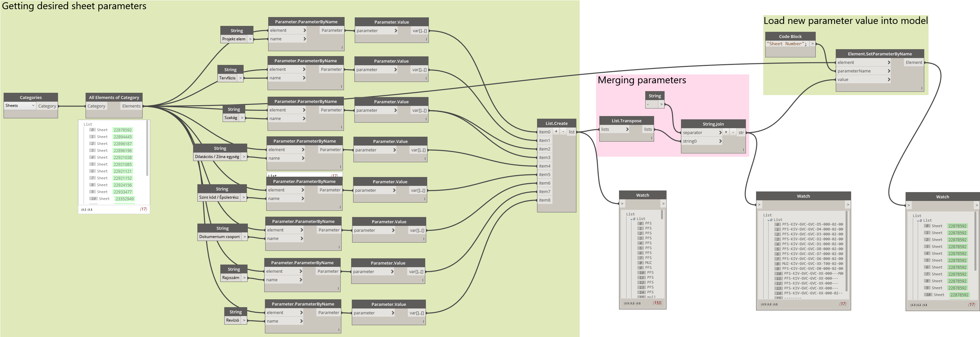The width and height of the screenshot is (980, 337).
Task: Toggle @L3 level on the leftmost Watch node
Action: [x=626, y=304]
